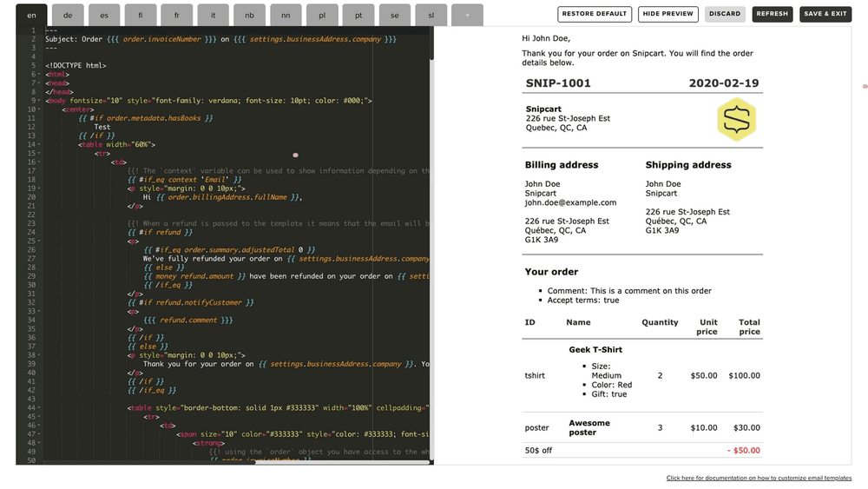Fold the body tag block on line 9
This screenshot has width=868, height=489.
click(x=40, y=101)
